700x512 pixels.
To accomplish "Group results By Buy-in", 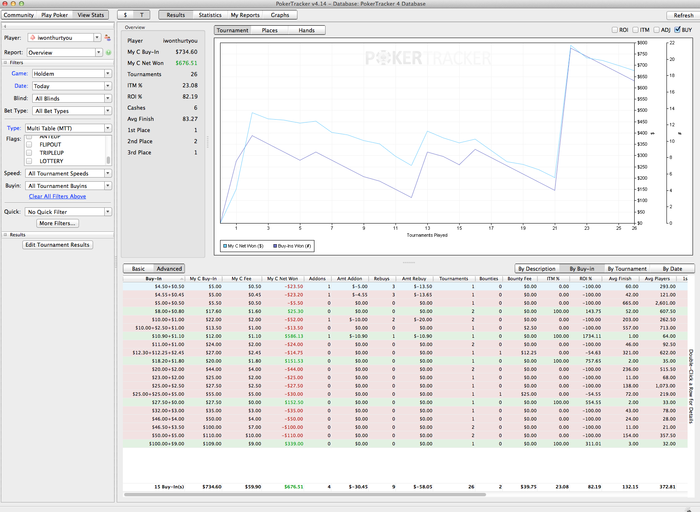I will pos(582,269).
